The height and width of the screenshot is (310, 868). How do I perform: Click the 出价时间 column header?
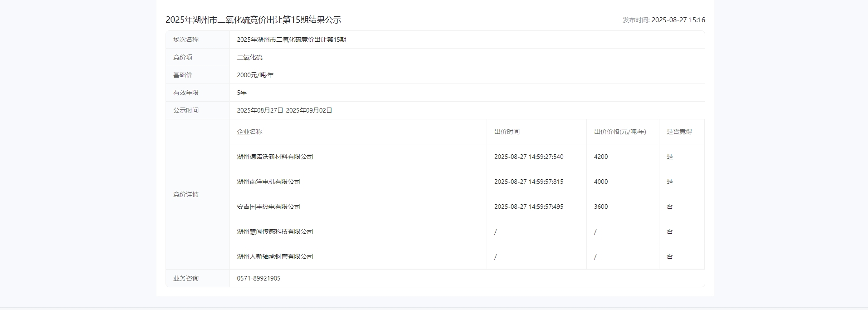pos(507,132)
